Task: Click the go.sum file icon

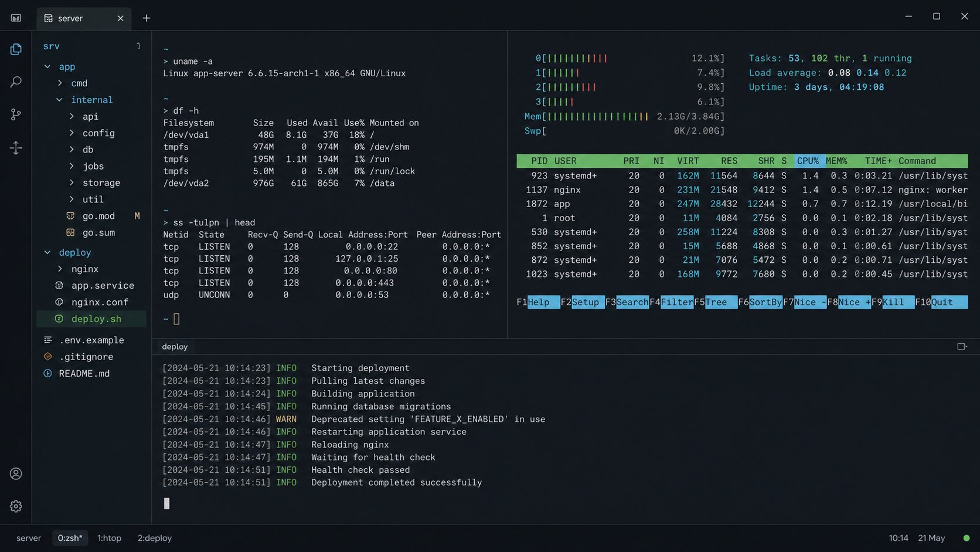Action: (70, 232)
